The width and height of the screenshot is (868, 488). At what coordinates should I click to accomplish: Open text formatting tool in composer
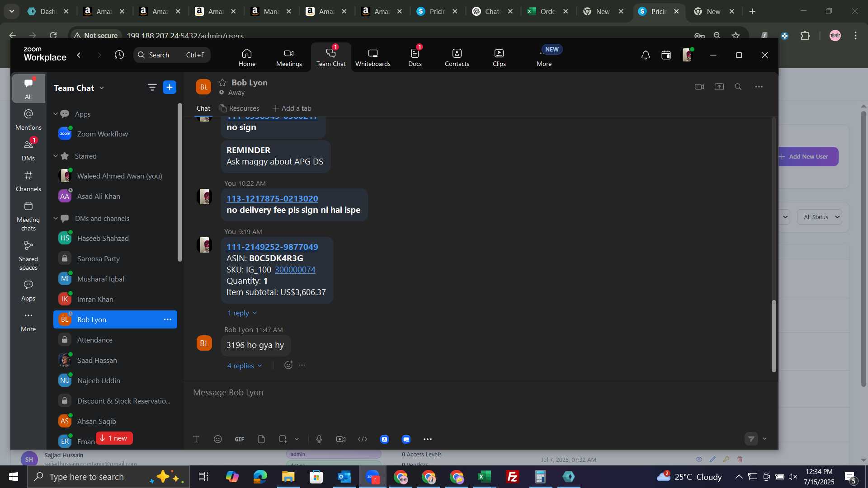tap(196, 439)
